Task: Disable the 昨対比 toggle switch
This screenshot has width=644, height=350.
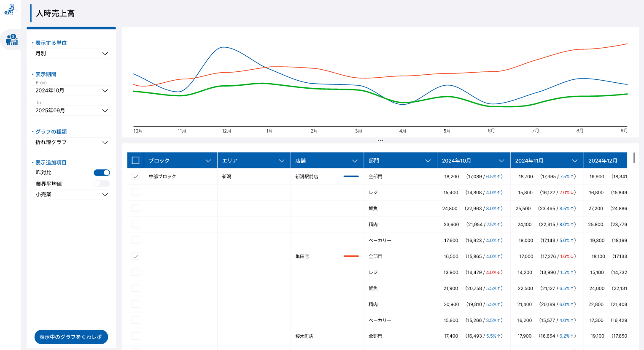Action: tap(102, 173)
